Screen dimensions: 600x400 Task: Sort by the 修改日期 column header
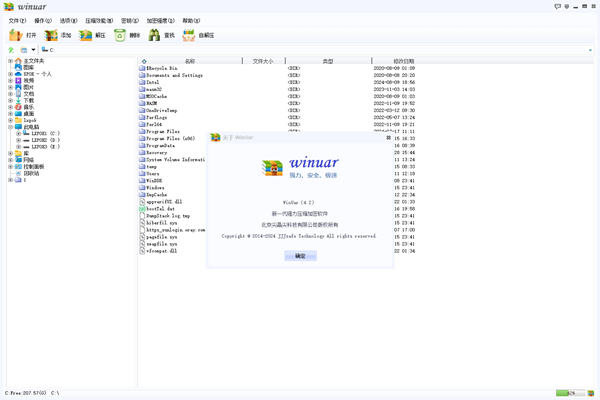click(404, 61)
